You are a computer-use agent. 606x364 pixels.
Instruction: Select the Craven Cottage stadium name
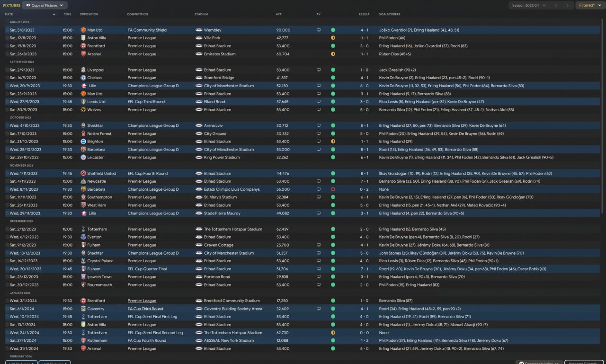[219, 245]
